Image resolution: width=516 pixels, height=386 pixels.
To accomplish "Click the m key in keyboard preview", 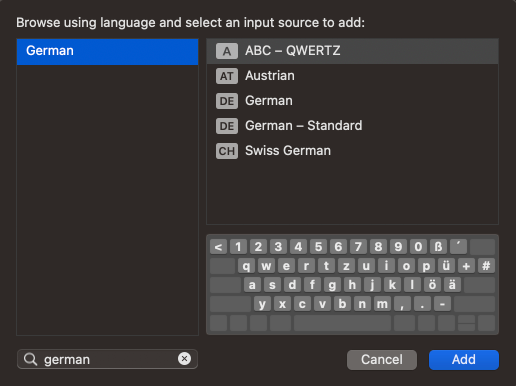I will click(382, 304).
